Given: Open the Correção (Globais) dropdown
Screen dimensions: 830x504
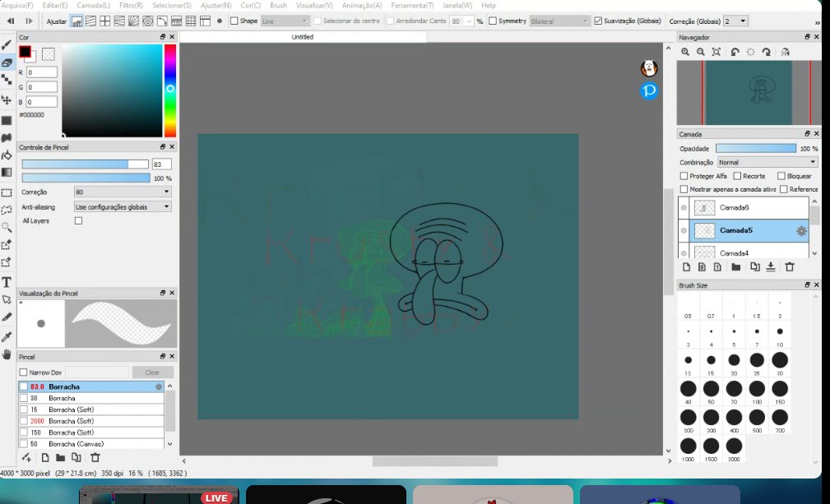Looking at the screenshot, I should point(735,21).
